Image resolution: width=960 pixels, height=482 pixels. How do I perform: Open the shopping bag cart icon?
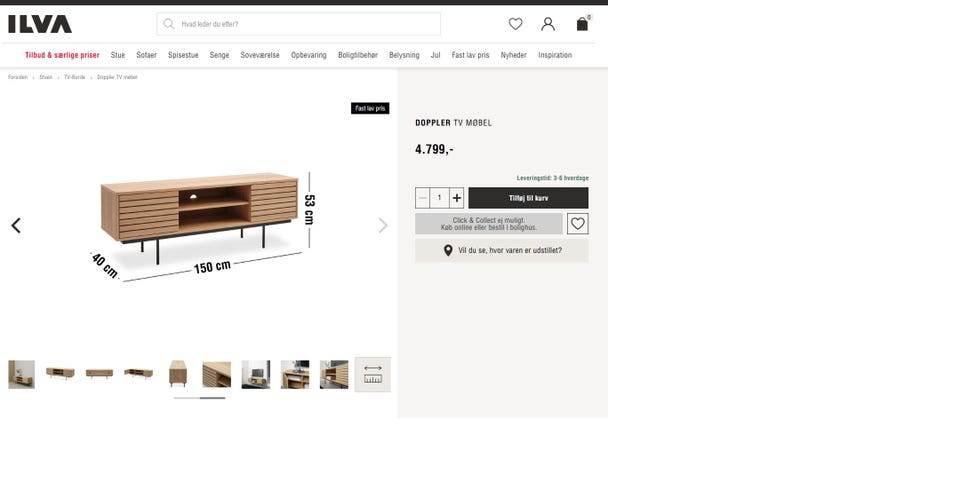[582, 24]
